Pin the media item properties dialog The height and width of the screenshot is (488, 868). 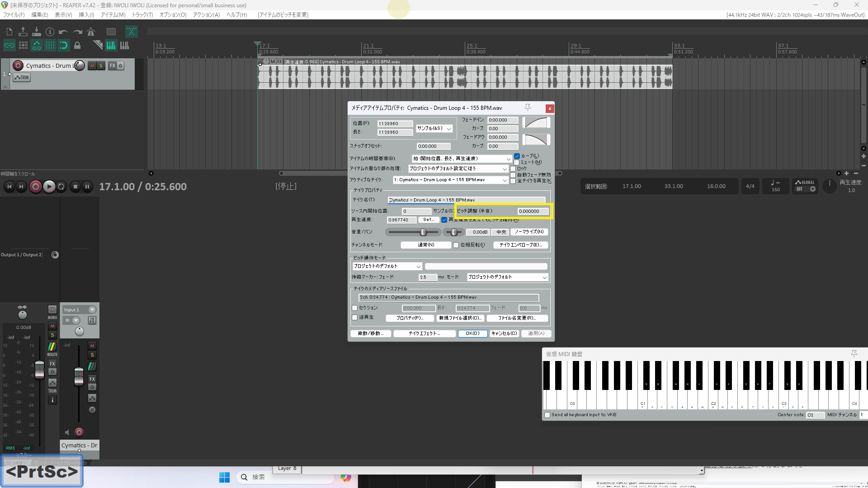(528, 108)
